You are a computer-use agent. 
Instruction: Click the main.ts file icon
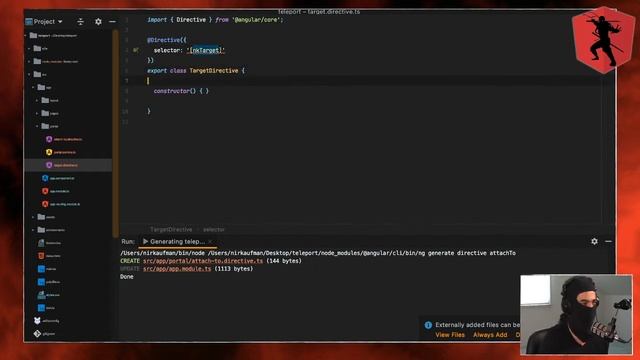pyautogui.click(x=41, y=269)
